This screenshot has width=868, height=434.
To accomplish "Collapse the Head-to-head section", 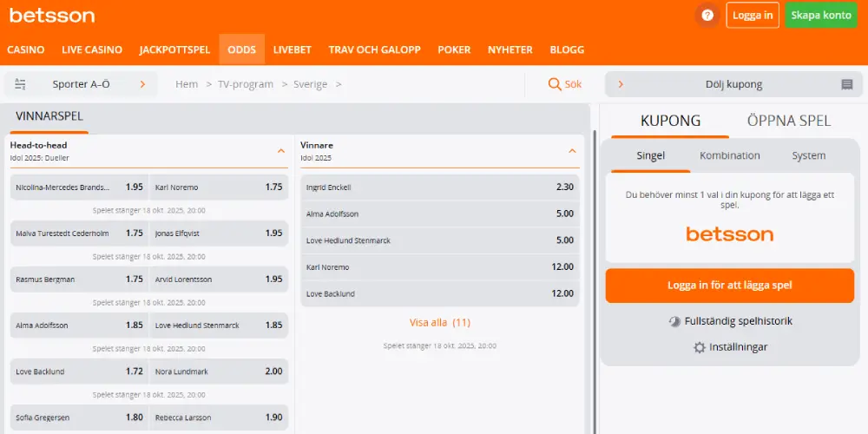I will point(281,151).
